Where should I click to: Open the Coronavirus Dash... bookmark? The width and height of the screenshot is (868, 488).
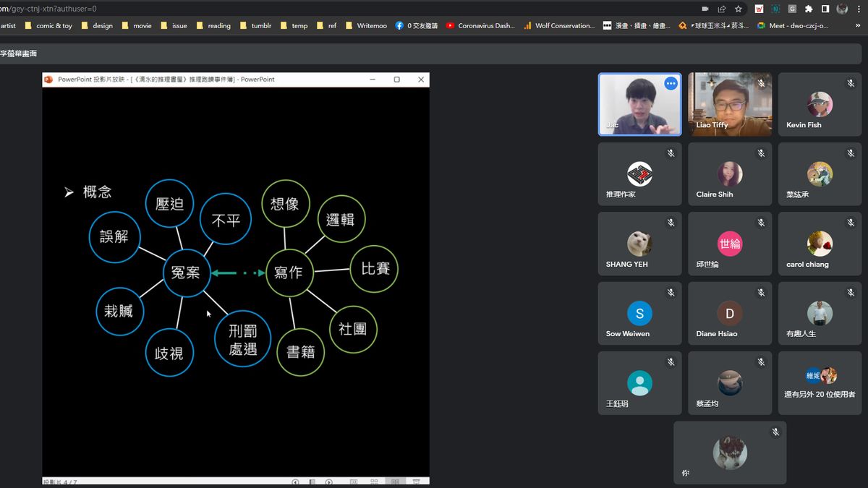[480, 25]
